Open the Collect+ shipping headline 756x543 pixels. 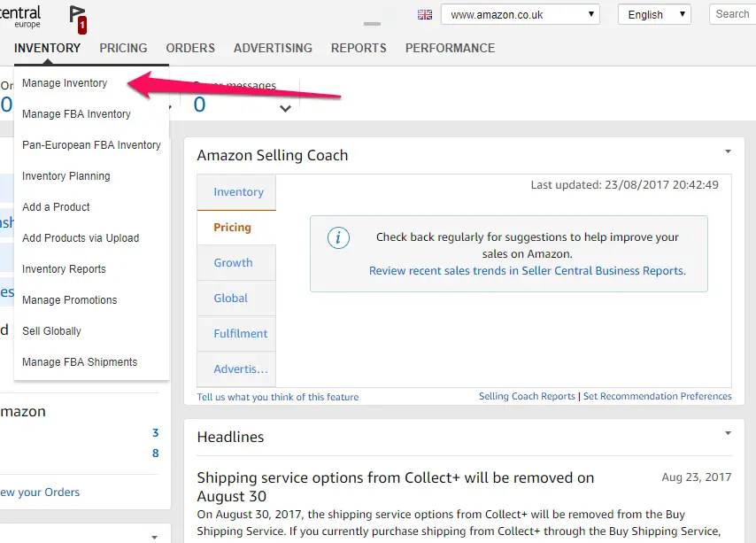(396, 486)
